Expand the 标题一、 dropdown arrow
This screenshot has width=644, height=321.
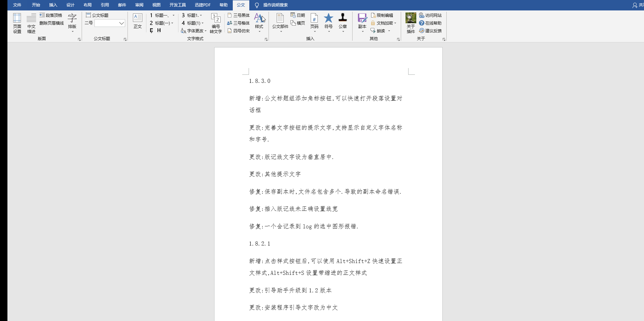click(x=173, y=15)
